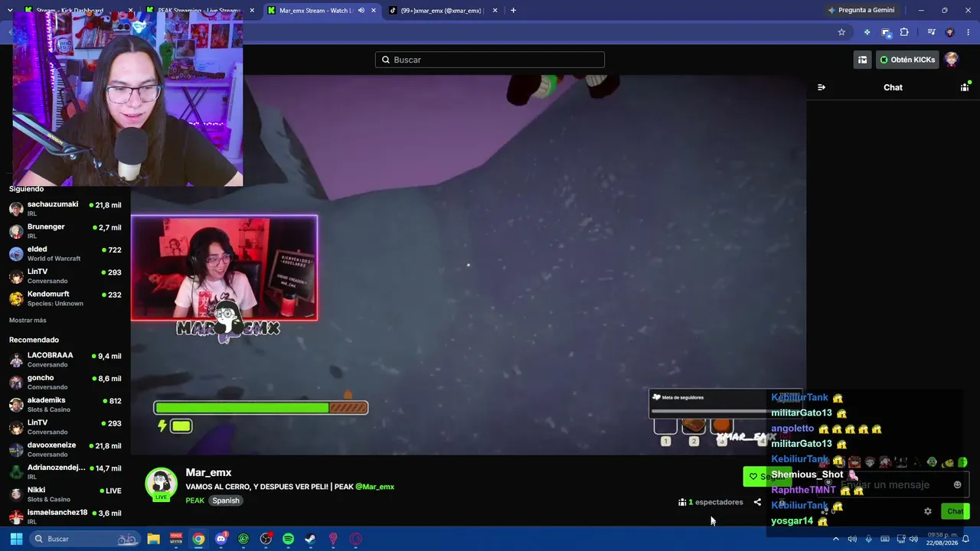The image size is (980, 551).
Task: Open akademiks Slots & Casino channel
Action: coord(66,404)
